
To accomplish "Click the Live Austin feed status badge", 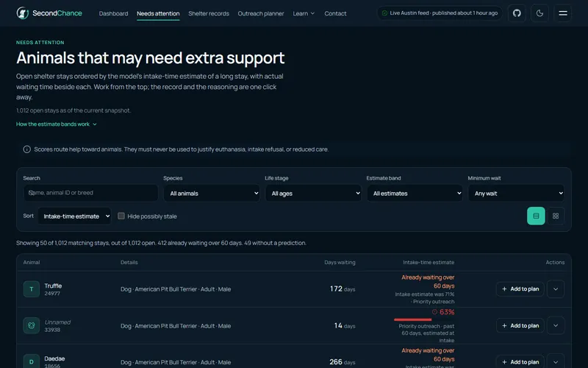I will coord(440,13).
